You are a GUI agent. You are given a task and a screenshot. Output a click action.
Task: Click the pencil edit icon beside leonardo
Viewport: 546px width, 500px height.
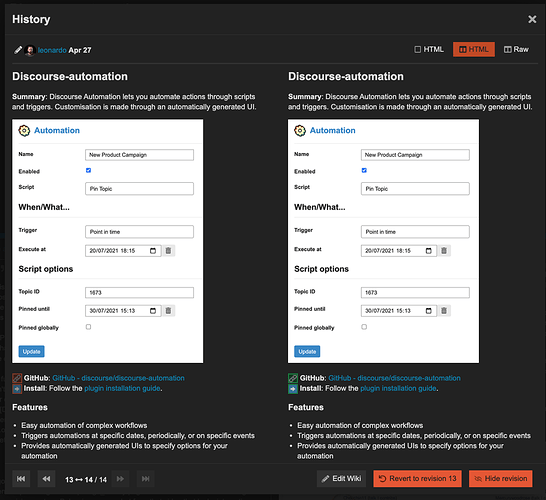[x=18, y=50]
